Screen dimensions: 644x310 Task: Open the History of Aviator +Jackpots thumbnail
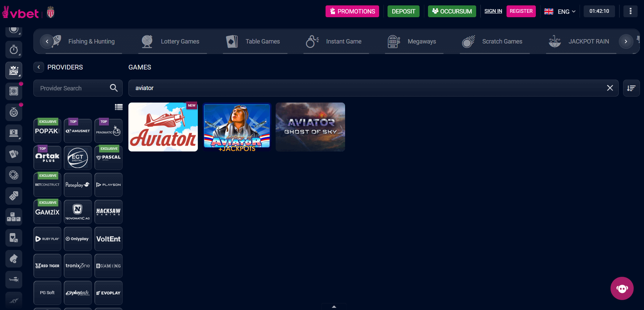237,127
